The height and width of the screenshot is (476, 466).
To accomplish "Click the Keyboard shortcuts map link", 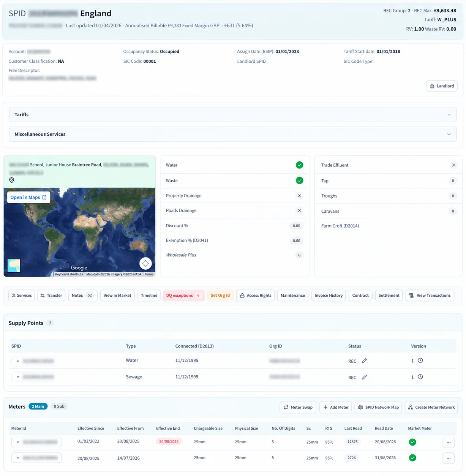I will coord(69,274).
